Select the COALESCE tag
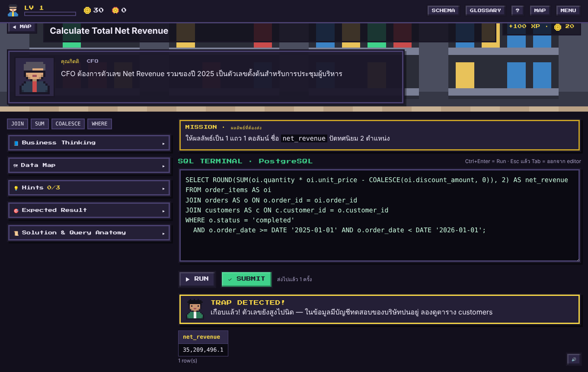Viewport: 588px width, 372px height. (68, 124)
